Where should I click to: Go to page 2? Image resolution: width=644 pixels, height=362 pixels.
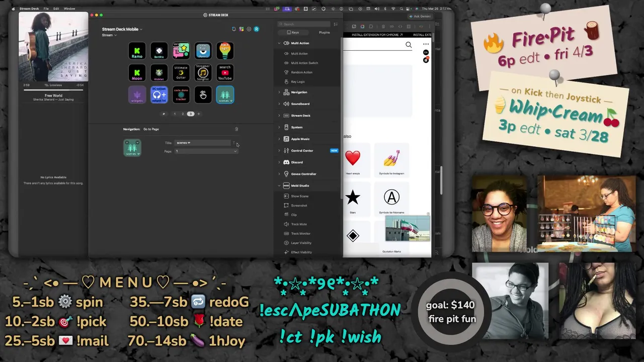tap(183, 114)
